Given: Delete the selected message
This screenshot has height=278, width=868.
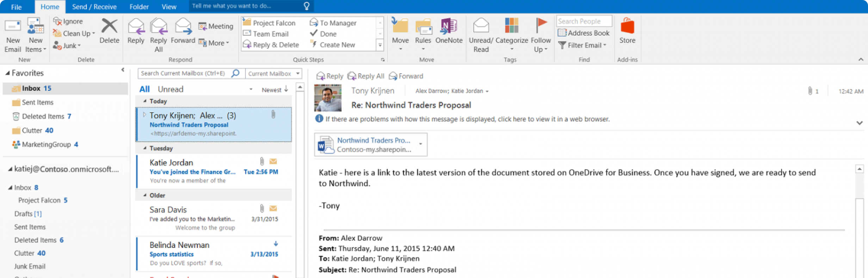Looking at the screenshot, I should pyautogui.click(x=109, y=31).
